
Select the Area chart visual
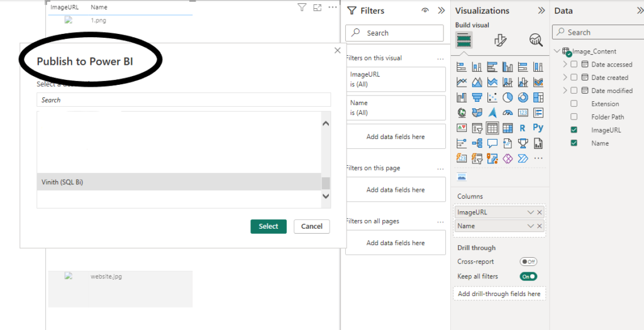477,82
